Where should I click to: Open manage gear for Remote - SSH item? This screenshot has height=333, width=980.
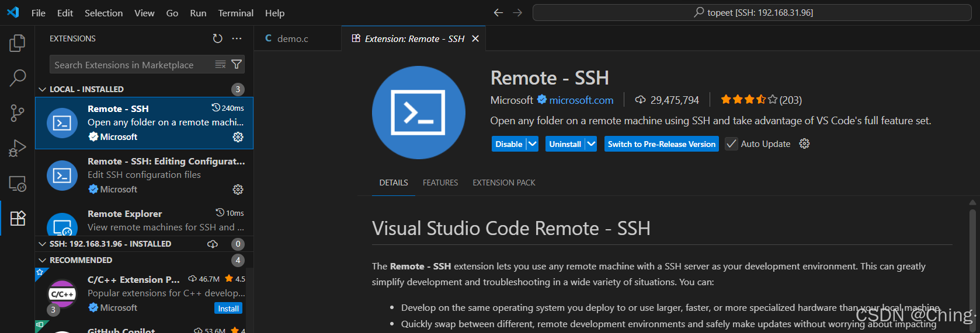coord(238,137)
